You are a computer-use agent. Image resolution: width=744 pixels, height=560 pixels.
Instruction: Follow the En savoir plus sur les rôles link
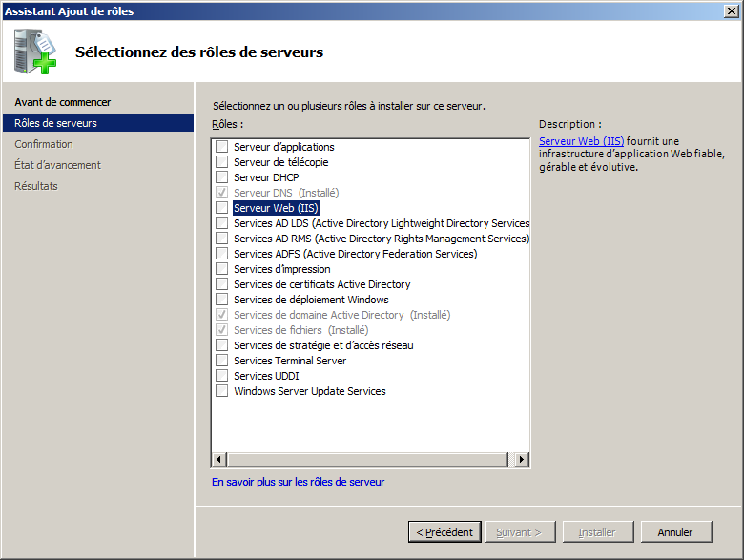298,483
